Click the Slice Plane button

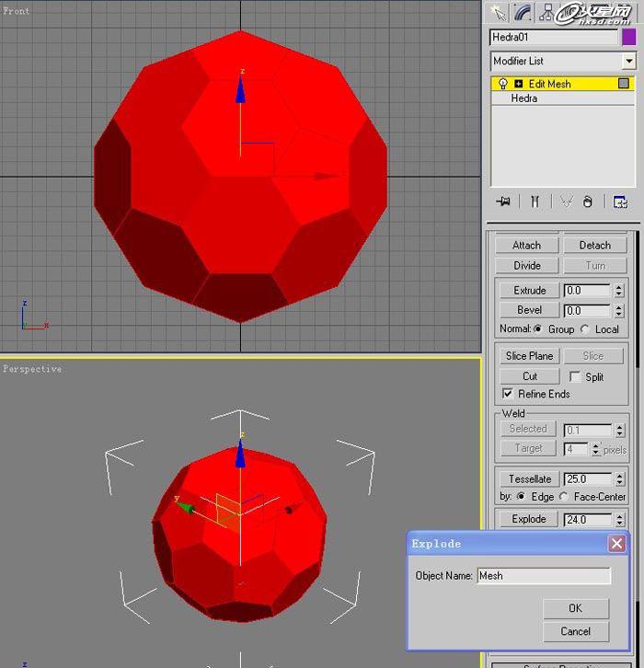(x=529, y=356)
